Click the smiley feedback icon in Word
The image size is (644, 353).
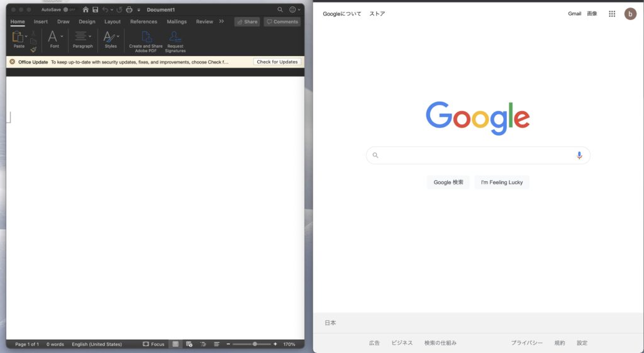[292, 9]
